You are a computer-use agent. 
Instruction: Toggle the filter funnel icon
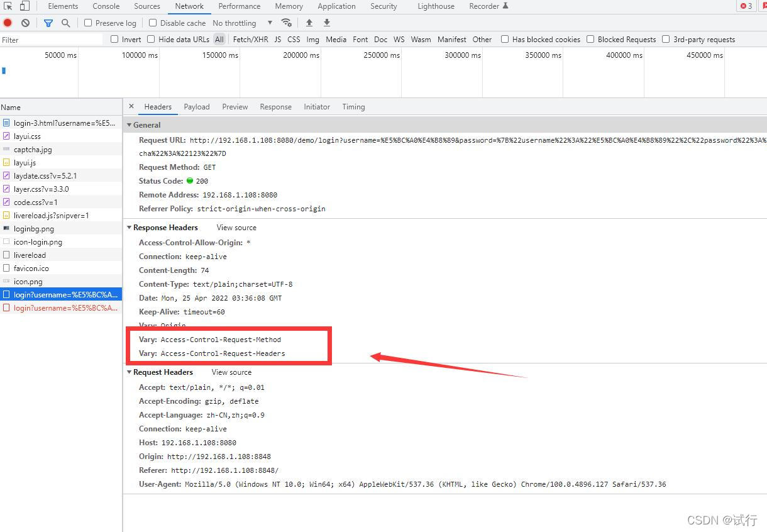pos(48,23)
